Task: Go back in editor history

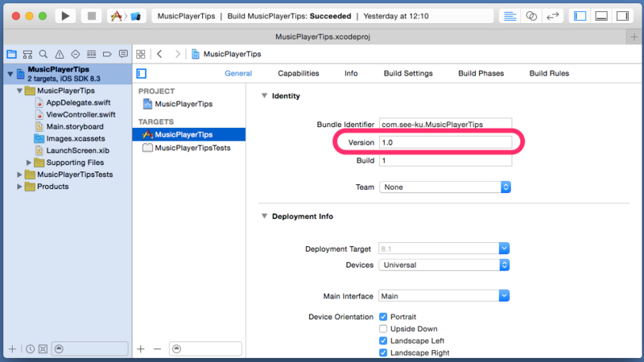Action: (x=159, y=54)
